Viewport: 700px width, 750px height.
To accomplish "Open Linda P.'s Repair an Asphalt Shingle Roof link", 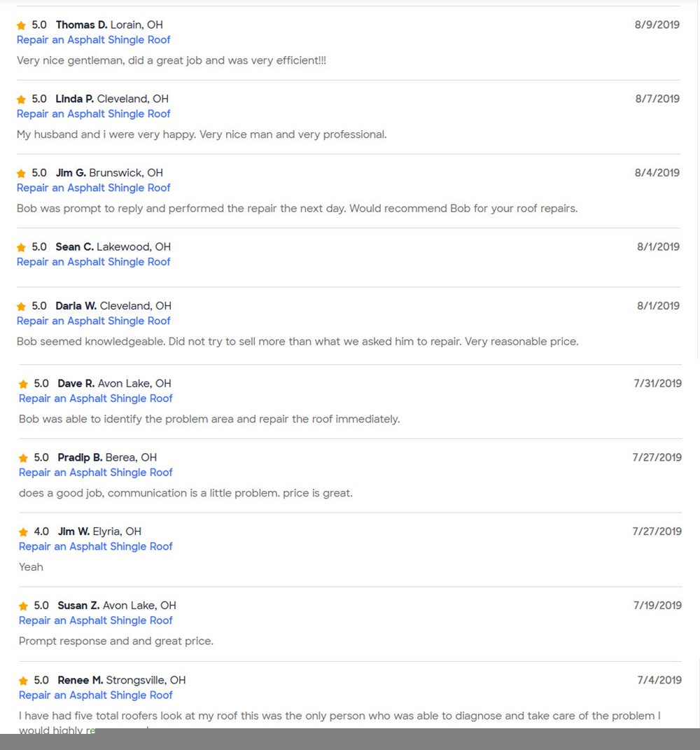I will pyautogui.click(x=93, y=113).
